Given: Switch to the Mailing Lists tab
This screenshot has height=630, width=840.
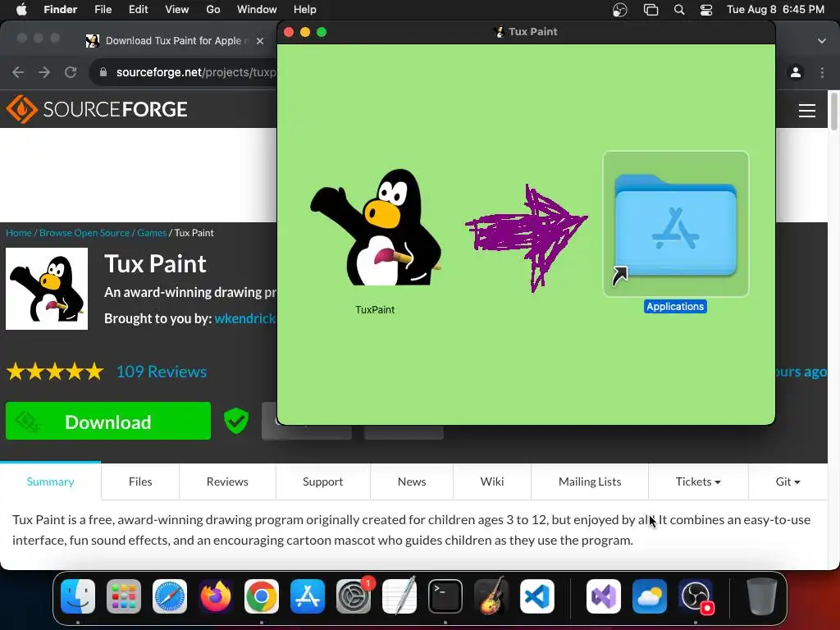Looking at the screenshot, I should coord(590,482).
